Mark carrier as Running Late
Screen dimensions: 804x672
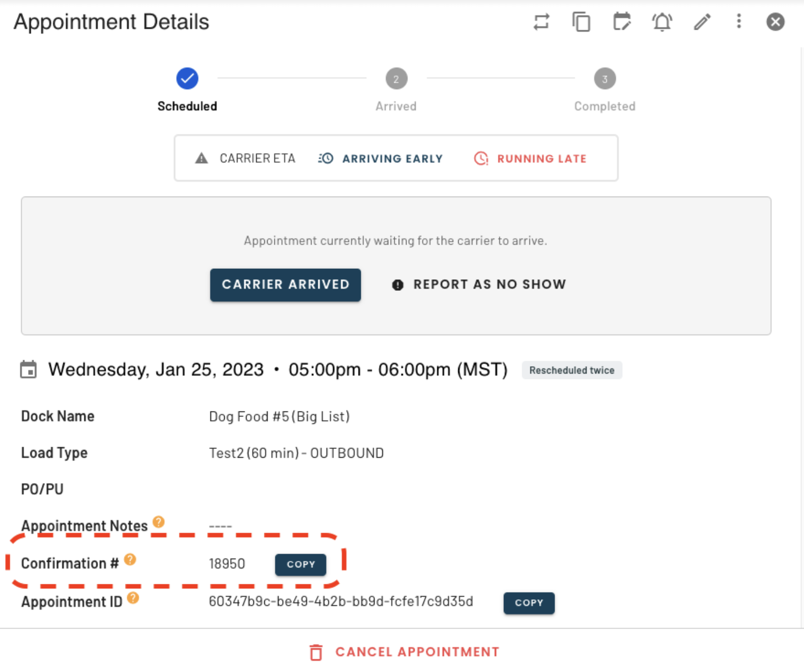pyautogui.click(x=530, y=159)
